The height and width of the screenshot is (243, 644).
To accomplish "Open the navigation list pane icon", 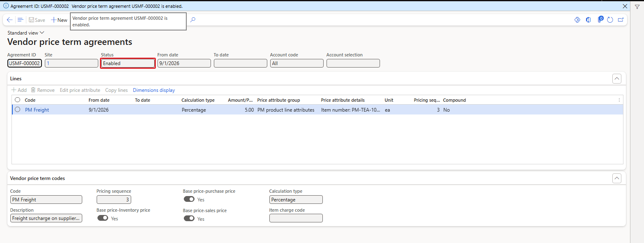I will 20,20.
